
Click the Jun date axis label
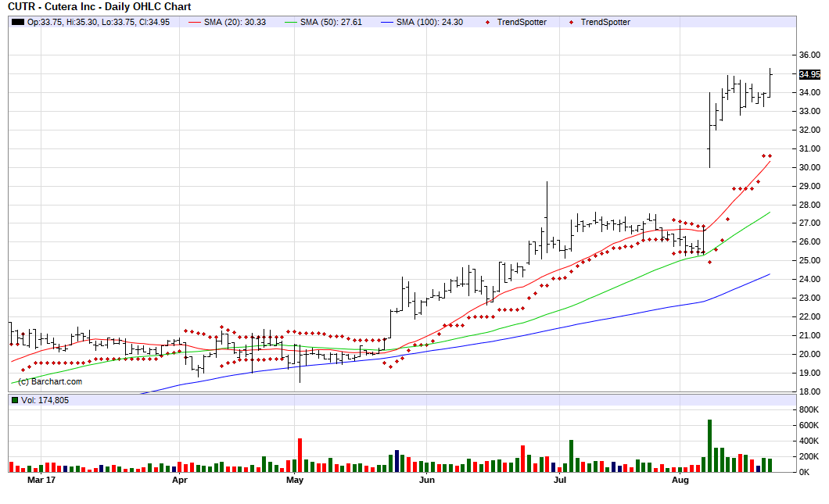(x=427, y=481)
